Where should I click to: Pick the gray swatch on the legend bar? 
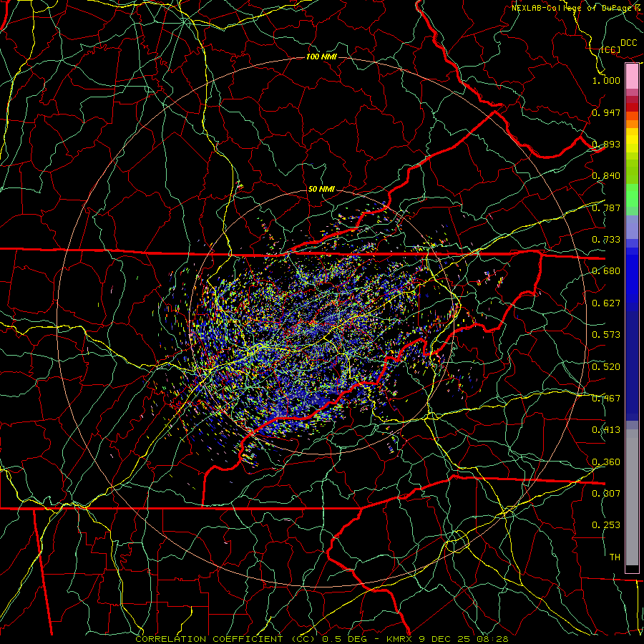(x=632, y=497)
